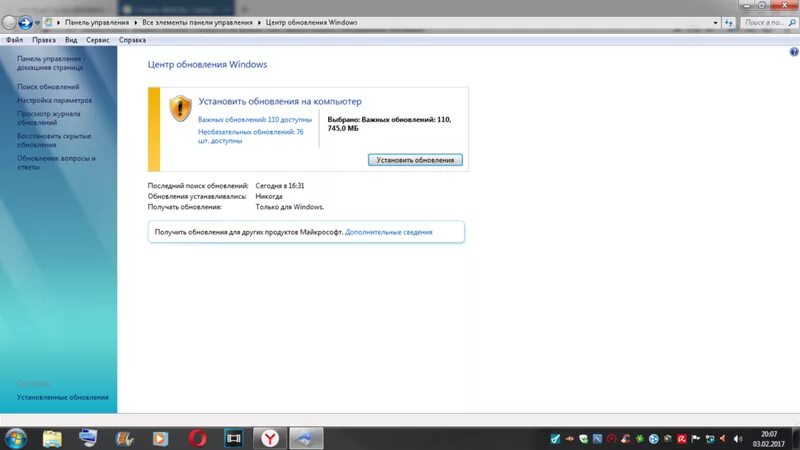Click Все элементы панели управления breadcrumb
This screenshot has height=450, width=800.
pos(197,22)
